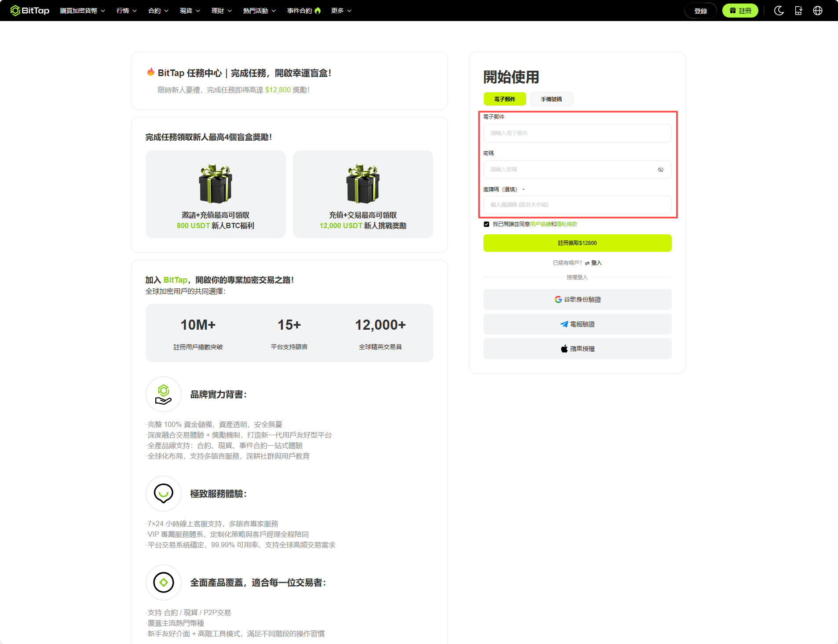
Task: Click the 10M+ registered users statistic
Action: (198, 333)
